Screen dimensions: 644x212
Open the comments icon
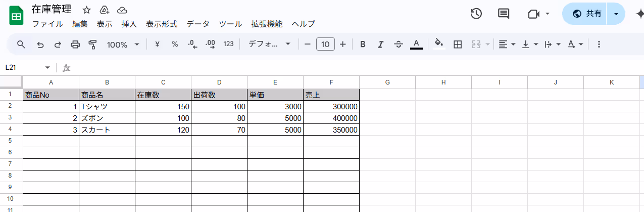tap(504, 14)
